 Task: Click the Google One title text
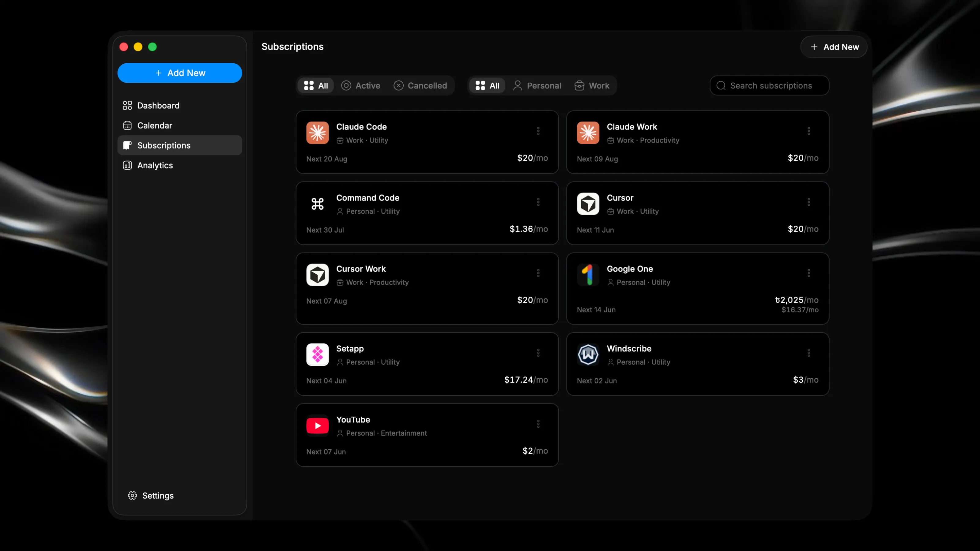(x=630, y=269)
